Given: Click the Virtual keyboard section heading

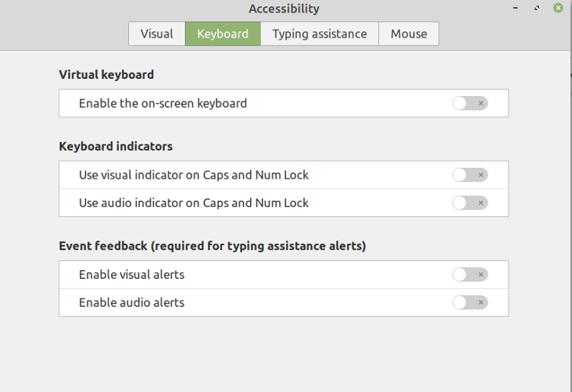Looking at the screenshot, I should click(106, 75).
